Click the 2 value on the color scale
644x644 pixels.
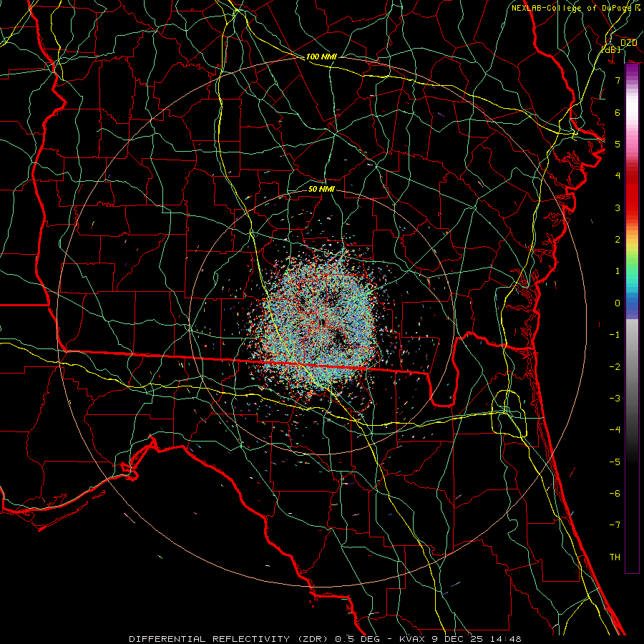618,240
